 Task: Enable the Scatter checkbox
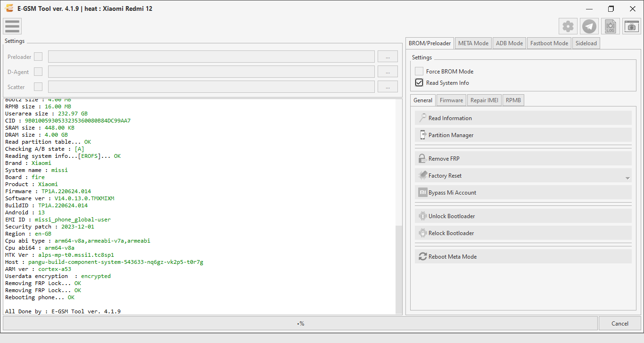pyautogui.click(x=38, y=87)
